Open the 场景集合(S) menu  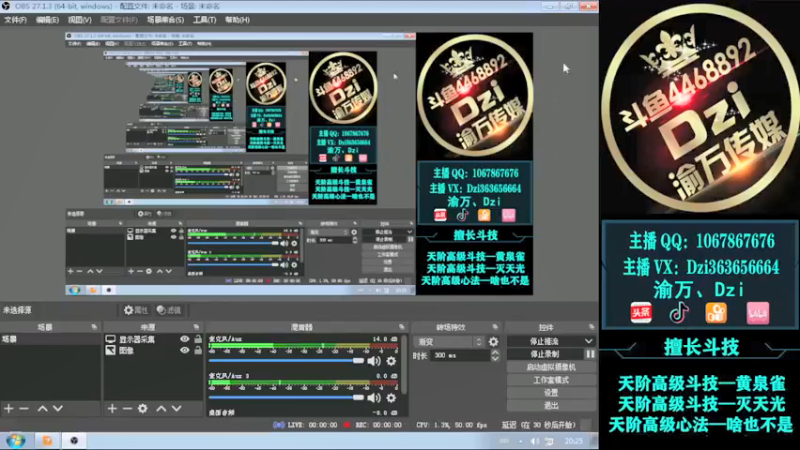[165, 20]
